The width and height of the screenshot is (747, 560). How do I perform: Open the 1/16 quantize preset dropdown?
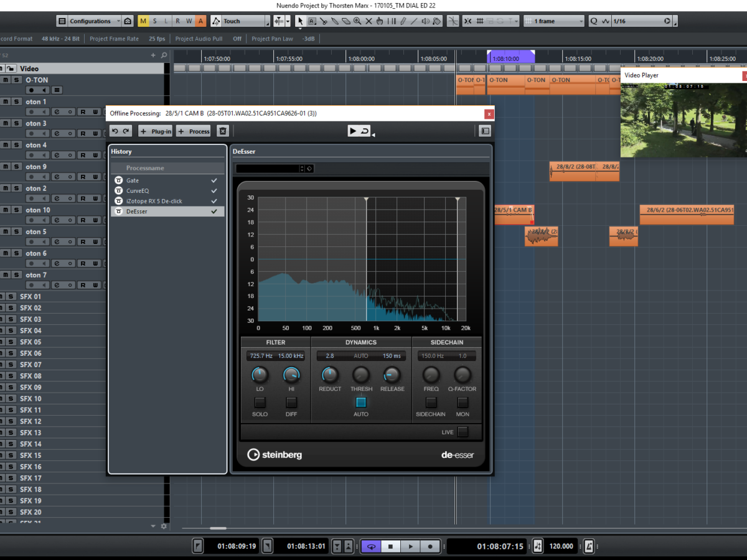tap(642, 21)
